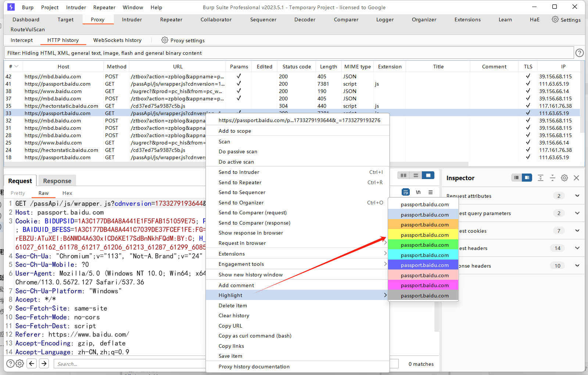Open Inspector settings gear icon

click(x=564, y=178)
